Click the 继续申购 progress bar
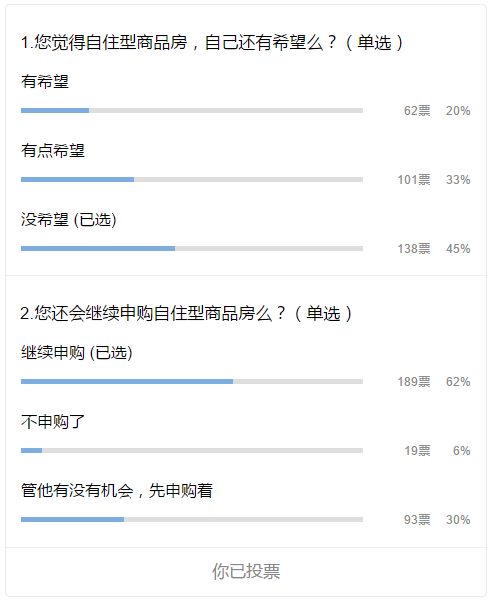This screenshot has height=604, width=493. point(192,381)
